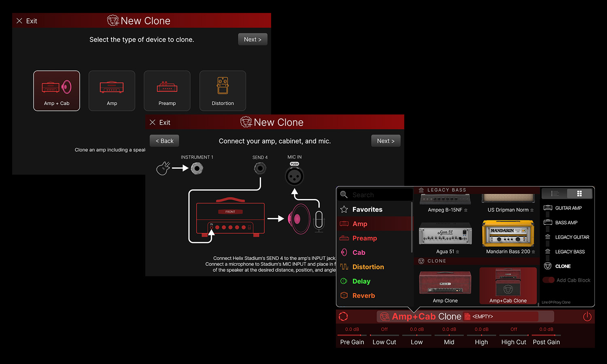Viewport: 607px width, 364px height.
Task: Click the magnifier search icon
Action: tap(344, 195)
